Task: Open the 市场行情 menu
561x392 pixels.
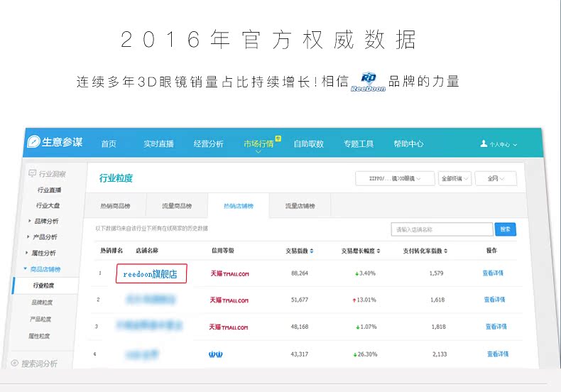Action: [258, 143]
